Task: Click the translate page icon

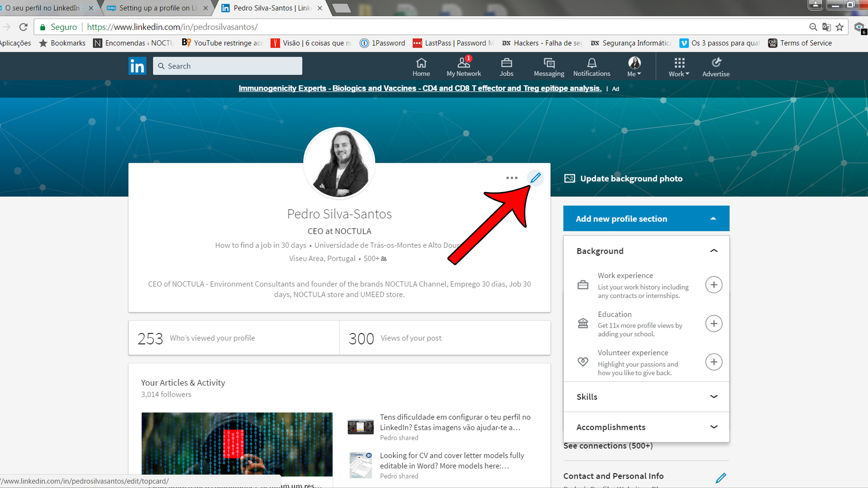Action: (x=826, y=27)
